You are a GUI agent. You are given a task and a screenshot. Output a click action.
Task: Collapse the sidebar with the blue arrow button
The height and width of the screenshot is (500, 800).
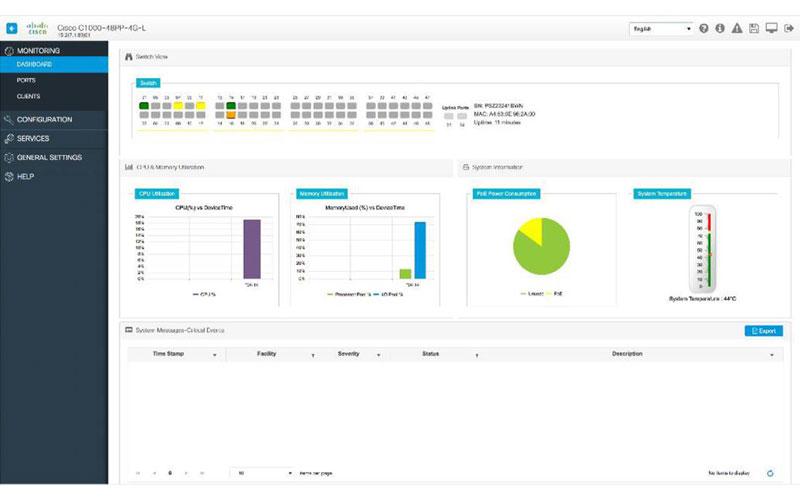[11, 29]
